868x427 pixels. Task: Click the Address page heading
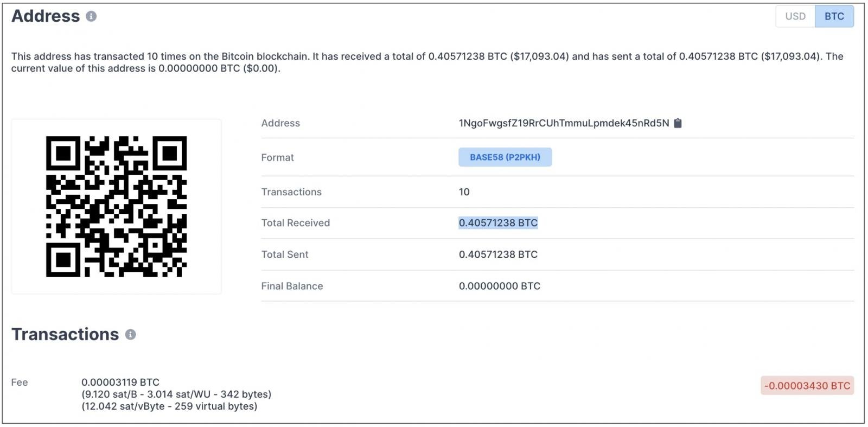click(x=46, y=16)
